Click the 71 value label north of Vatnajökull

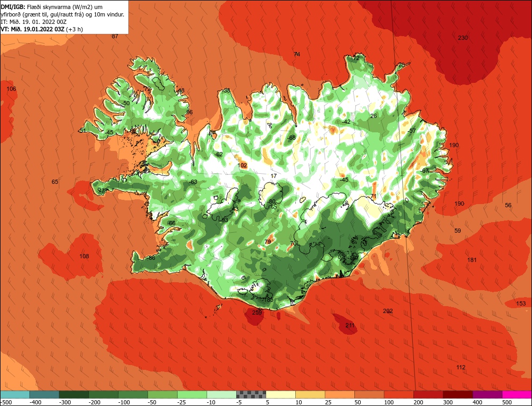[x=373, y=196]
